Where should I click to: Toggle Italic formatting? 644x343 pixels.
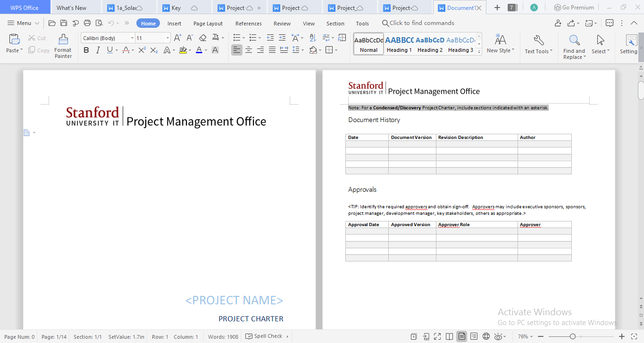(x=98, y=50)
